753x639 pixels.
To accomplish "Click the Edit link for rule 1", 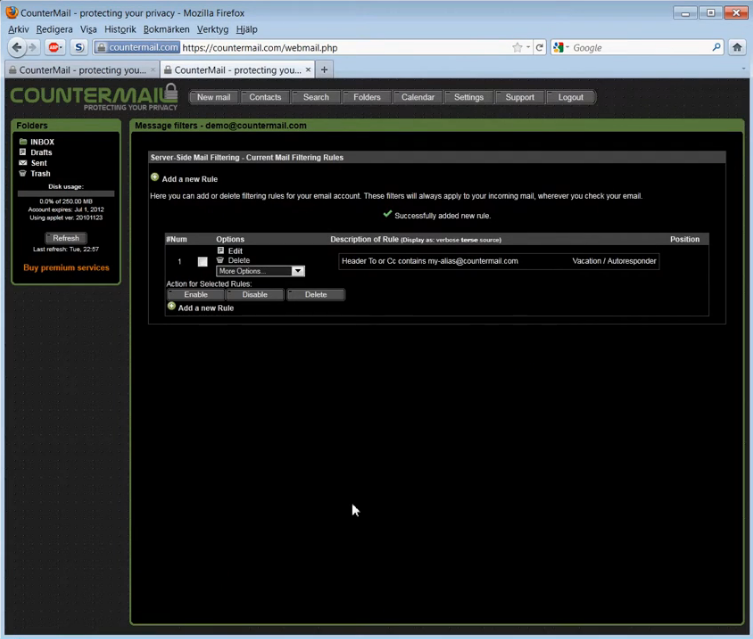I will (x=235, y=251).
